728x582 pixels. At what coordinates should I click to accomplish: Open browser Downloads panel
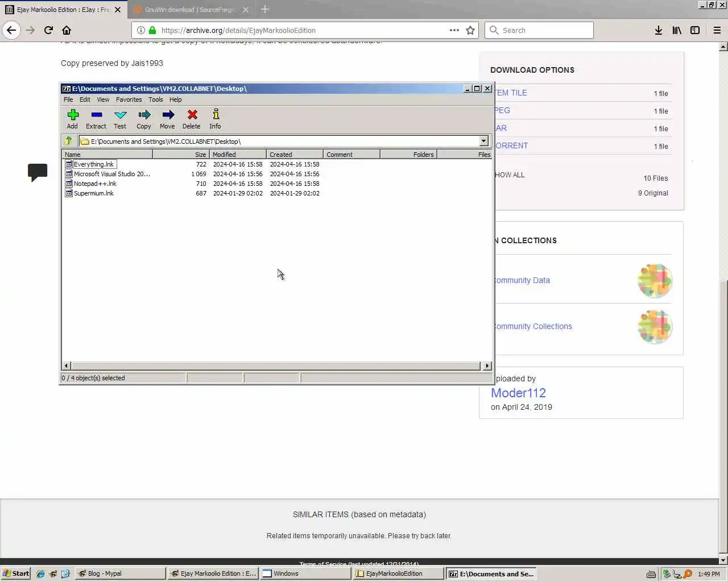pos(658,30)
